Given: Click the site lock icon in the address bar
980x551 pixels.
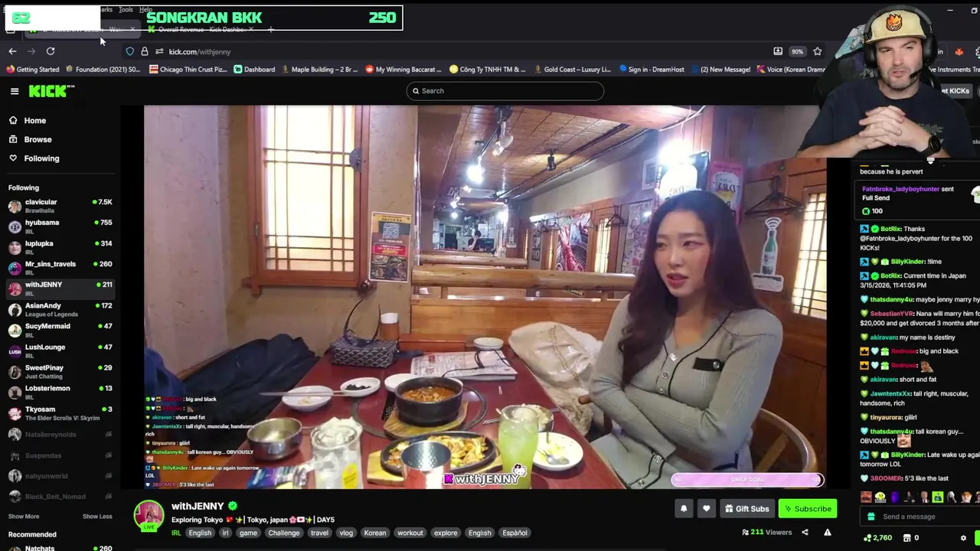Looking at the screenshot, I should coord(144,51).
